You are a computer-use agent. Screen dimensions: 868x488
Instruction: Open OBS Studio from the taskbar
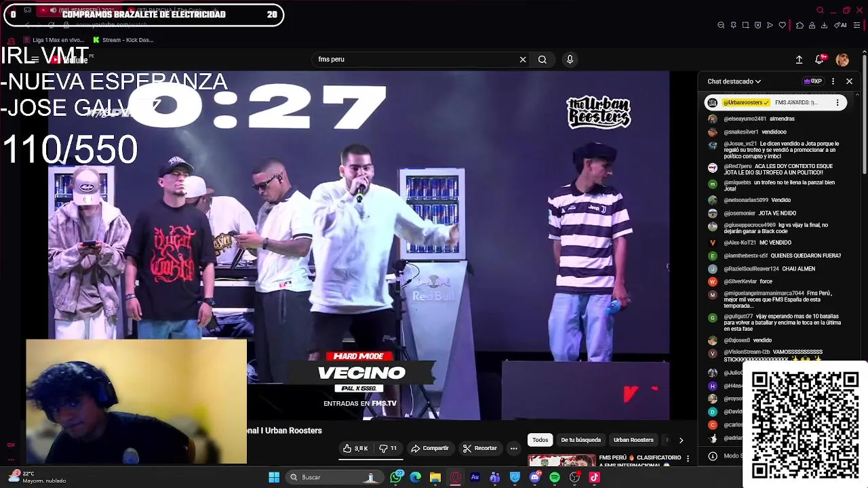(575, 477)
